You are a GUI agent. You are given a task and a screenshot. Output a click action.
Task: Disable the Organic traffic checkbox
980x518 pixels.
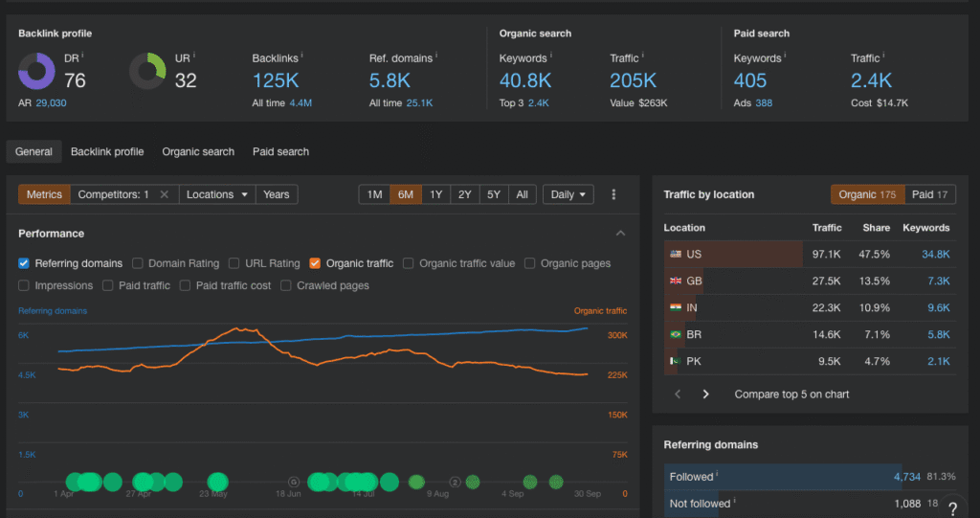315,263
